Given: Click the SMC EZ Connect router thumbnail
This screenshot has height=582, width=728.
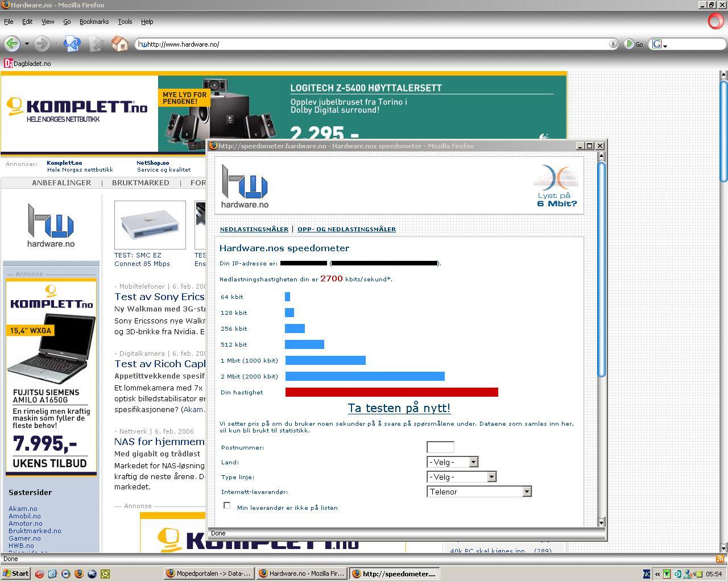Looking at the screenshot, I should coord(150,225).
